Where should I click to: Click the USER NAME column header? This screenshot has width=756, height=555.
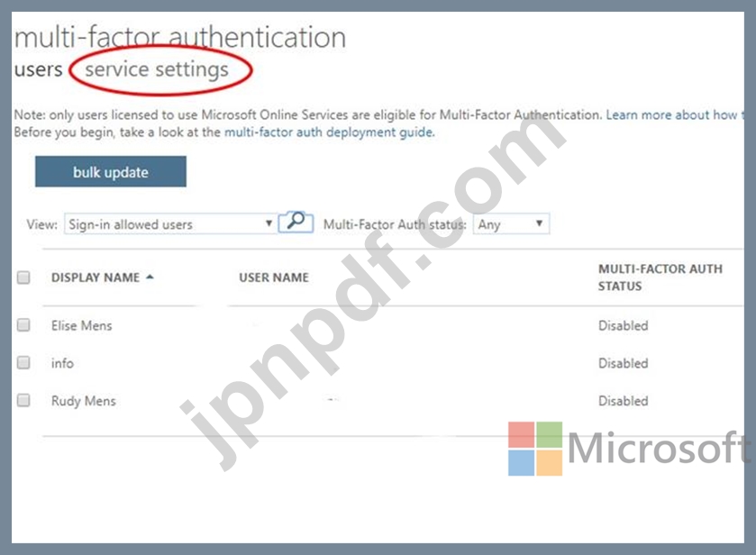(274, 277)
